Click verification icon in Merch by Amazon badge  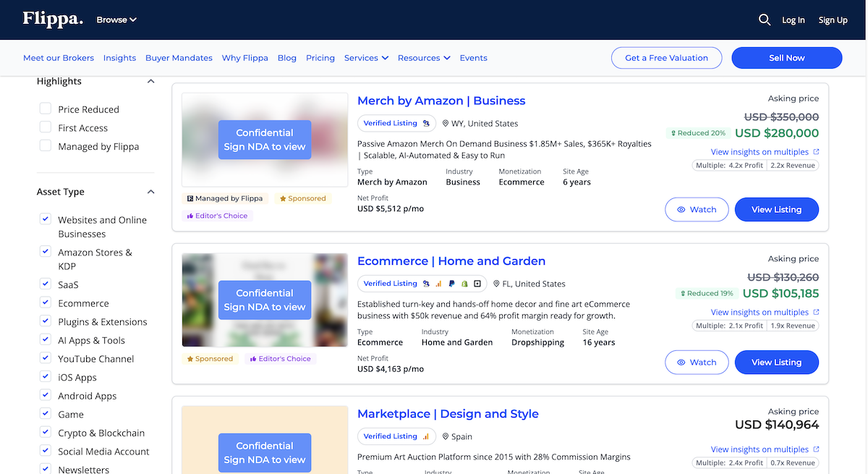point(427,123)
